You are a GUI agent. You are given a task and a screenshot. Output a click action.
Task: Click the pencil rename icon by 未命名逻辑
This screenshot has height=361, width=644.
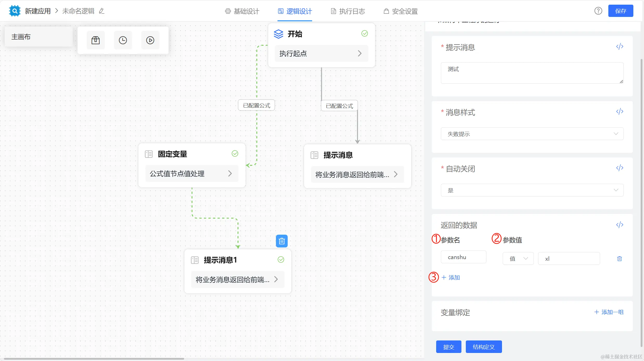(x=102, y=11)
